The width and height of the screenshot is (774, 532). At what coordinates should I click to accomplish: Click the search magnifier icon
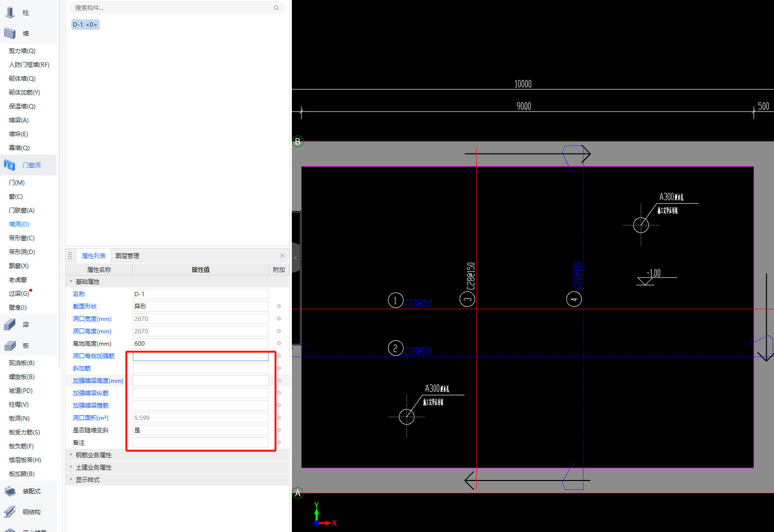pos(276,8)
